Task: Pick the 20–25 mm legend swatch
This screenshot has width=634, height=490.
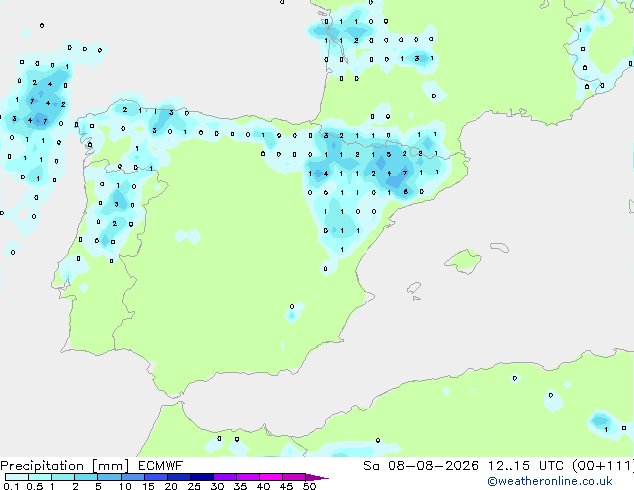Action: click(179, 477)
